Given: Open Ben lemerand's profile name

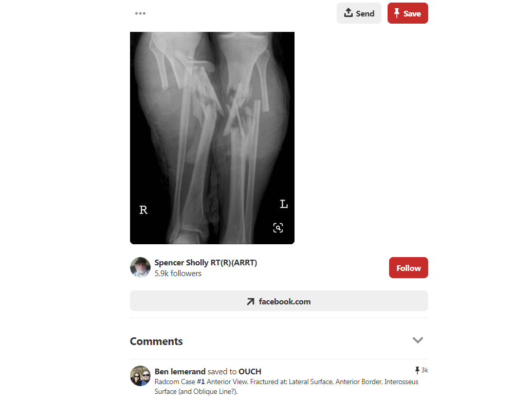Looking at the screenshot, I should (x=180, y=372).
